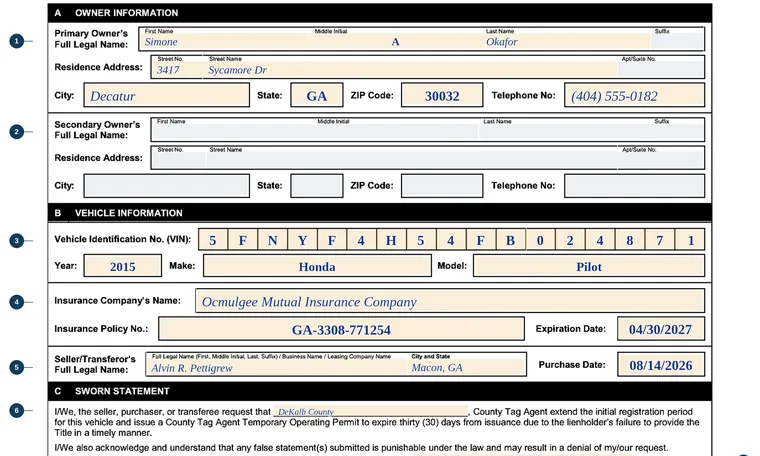Image resolution: width=760 pixels, height=456 pixels.
Task: Click the primary owner Apt/Suite No. field
Action: click(x=661, y=67)
